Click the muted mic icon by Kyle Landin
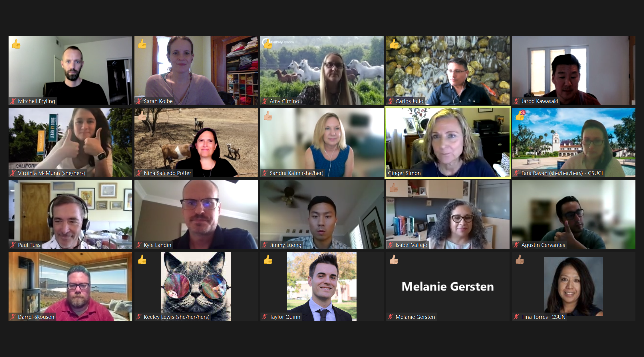This screenshot has height=357, width=644. [x=139, y=245]
